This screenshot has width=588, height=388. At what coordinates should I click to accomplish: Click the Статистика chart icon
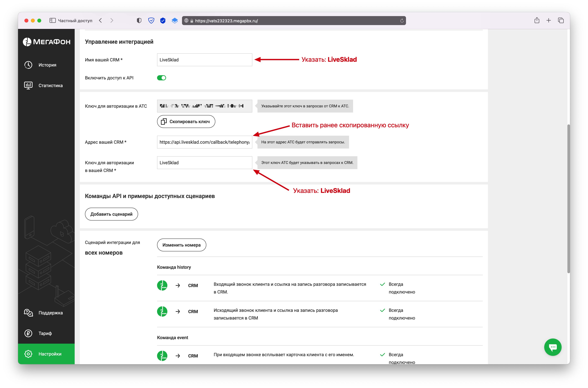click(x=28, y=85)
